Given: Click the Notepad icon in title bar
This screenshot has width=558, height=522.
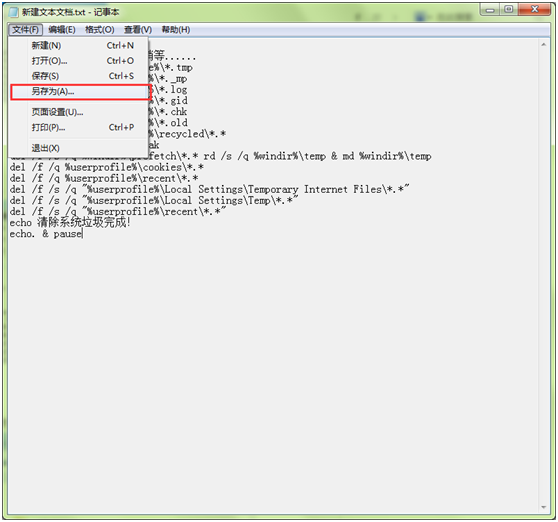Looking at the screenshot, I should tap(13, 12).
